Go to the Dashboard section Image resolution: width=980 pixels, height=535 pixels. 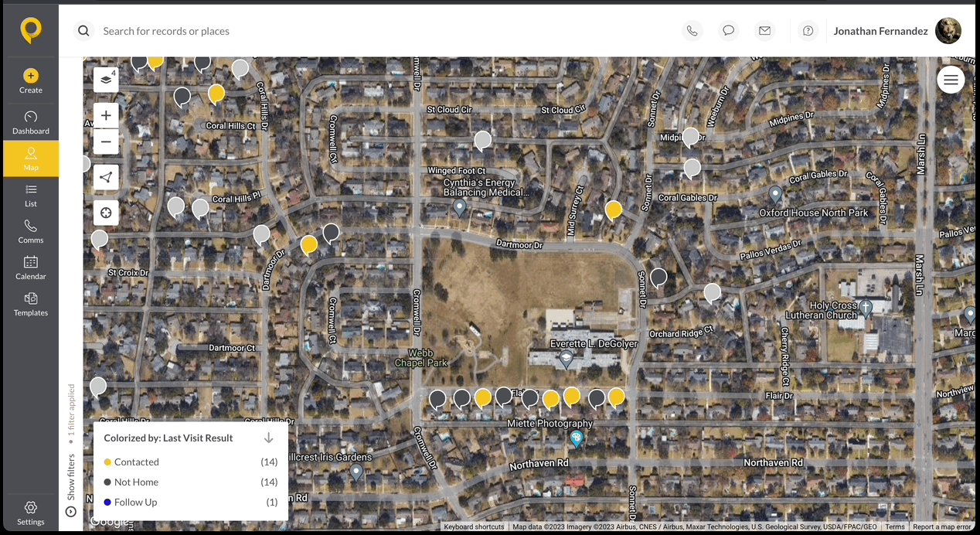pyautogui.click(x=31, y=122)
